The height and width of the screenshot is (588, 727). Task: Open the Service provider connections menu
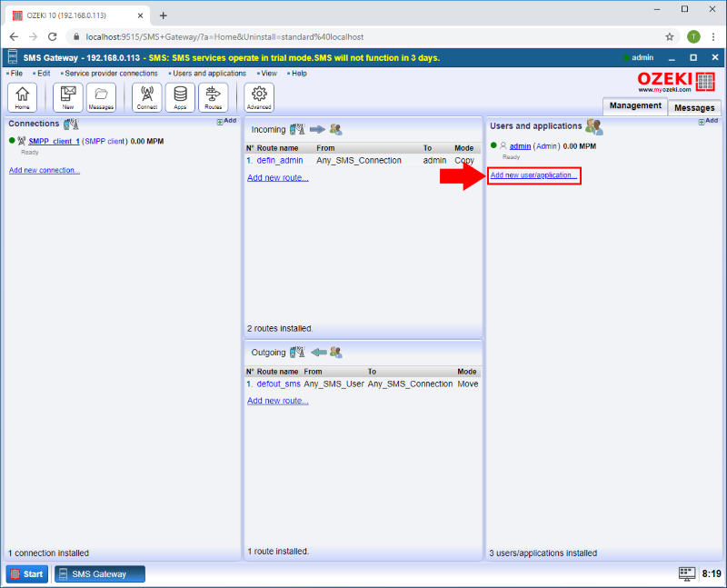109,74
